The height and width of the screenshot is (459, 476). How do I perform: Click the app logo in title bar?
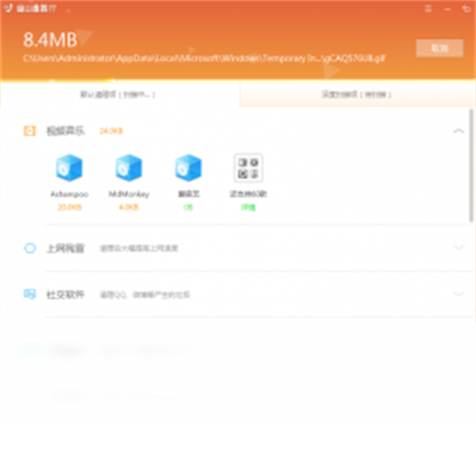click(x=8, y=8)
